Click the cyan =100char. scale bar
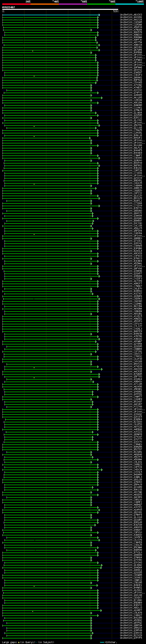The height and width of the screenshot is (644, 146). (102, 642)
